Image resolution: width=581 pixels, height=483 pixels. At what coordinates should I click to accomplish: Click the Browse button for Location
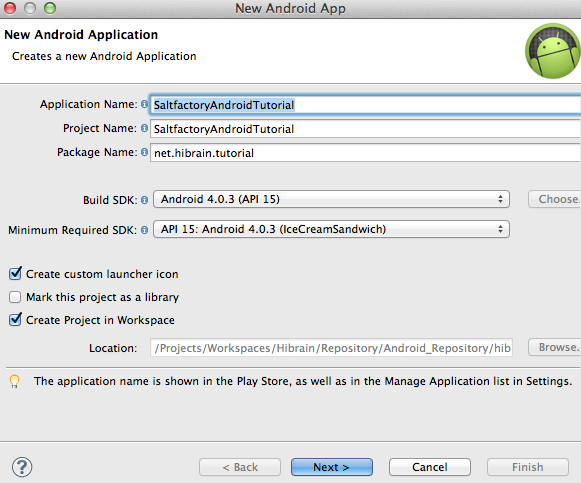555,347
